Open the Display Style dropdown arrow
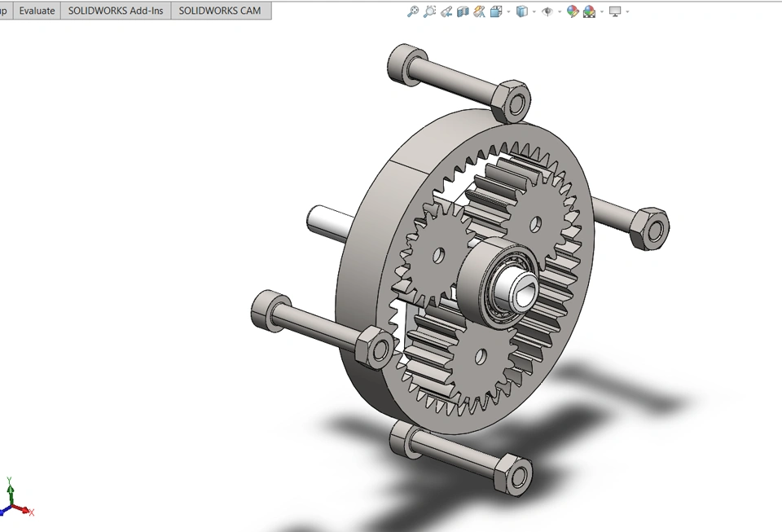The image size is (782, 532). pos(534,11)
